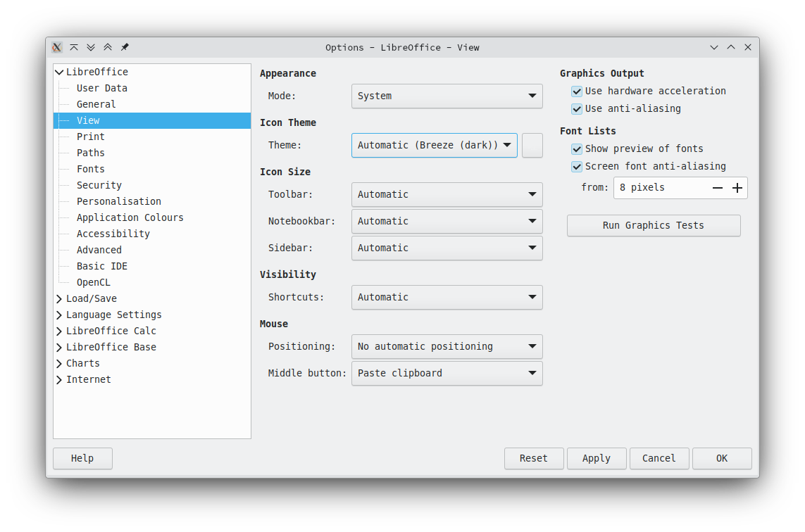Click the minus icon for pixel size
The image size is (805, 532).
(x=718, y=188)
